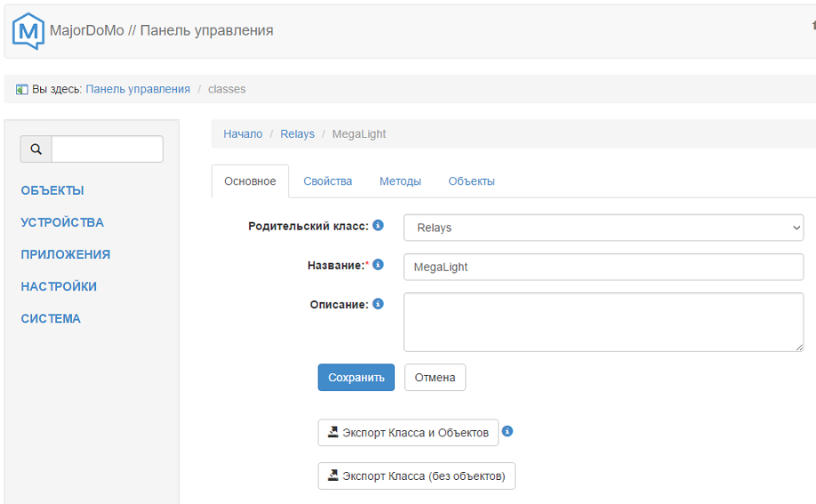Click the breadcrumb home icon near Вы здесь
Image resolution: width=816 pixels, height=504 pixels.
tap(22, 90)
